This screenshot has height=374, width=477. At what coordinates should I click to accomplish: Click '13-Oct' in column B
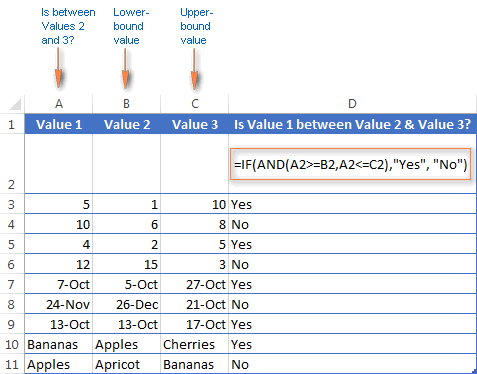(x=127, y=324)
